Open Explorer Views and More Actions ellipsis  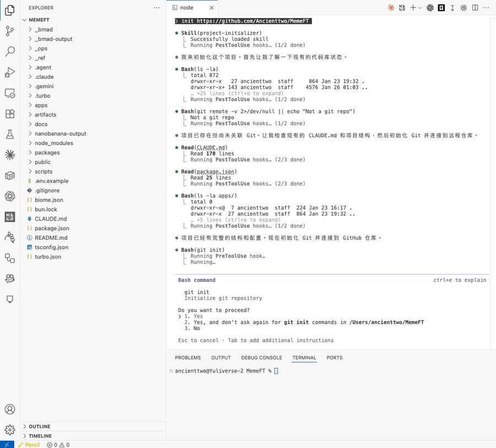pyautogui.click(x=157, y=8)
